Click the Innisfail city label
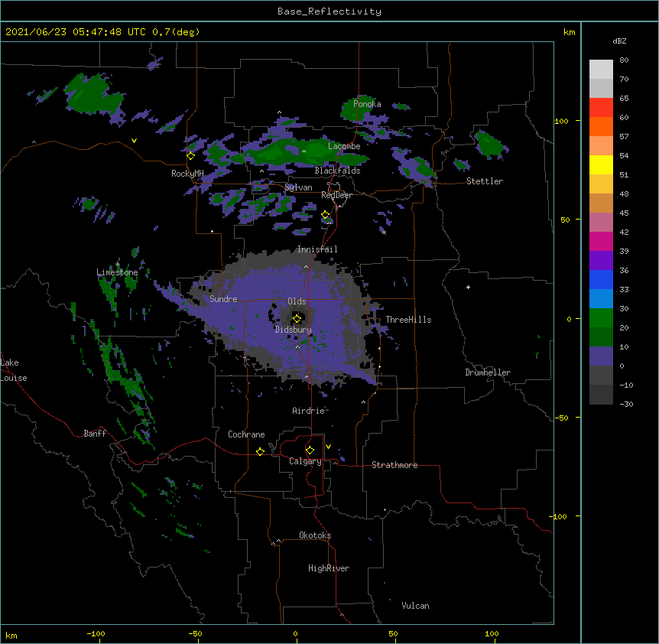Screen dimensions: 659x644 [317, 249]
